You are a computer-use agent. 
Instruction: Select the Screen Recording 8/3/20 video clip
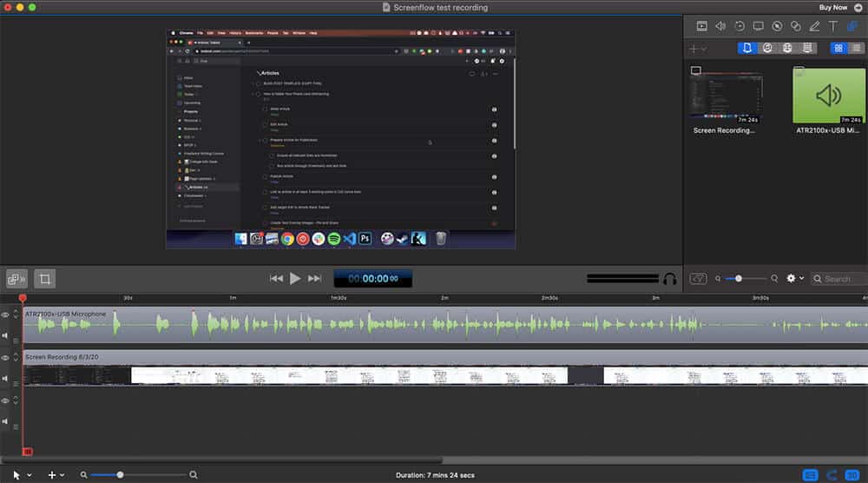445,367
